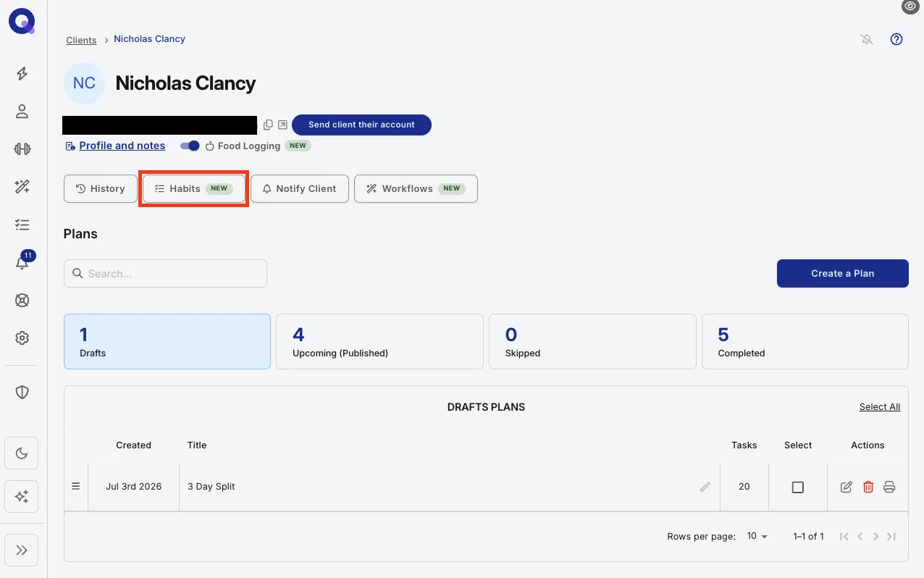Go to previous page arrow
The height and width of the screenshot is (578, 924).
[x=860, y=537]
